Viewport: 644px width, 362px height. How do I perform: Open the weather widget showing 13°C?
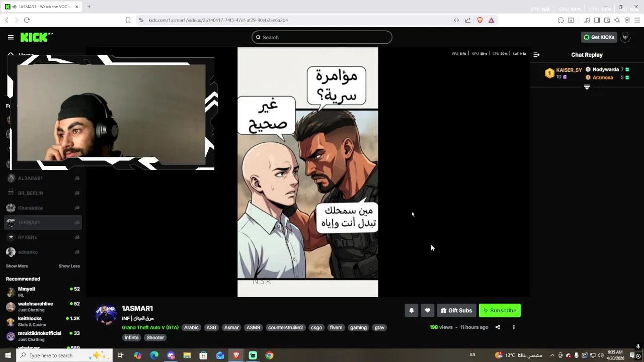point(519,355)
